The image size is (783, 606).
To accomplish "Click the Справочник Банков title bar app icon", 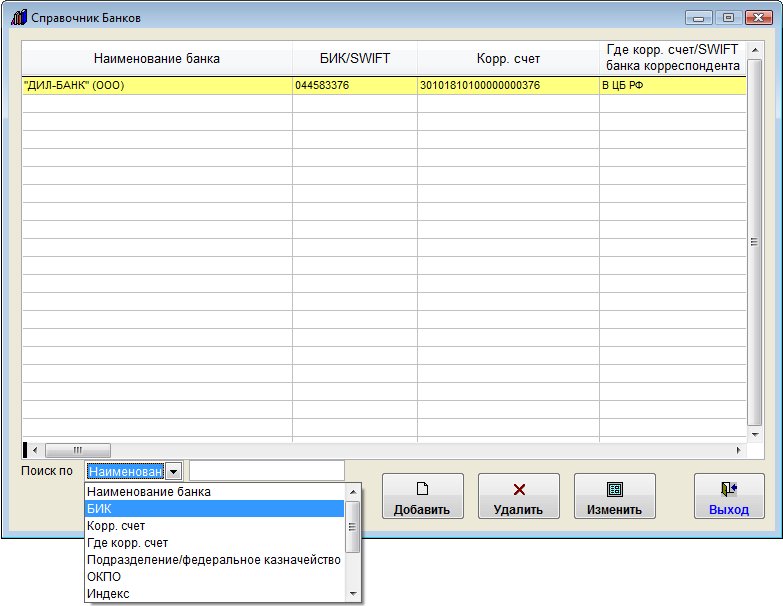I will click(x=19, y=17).
